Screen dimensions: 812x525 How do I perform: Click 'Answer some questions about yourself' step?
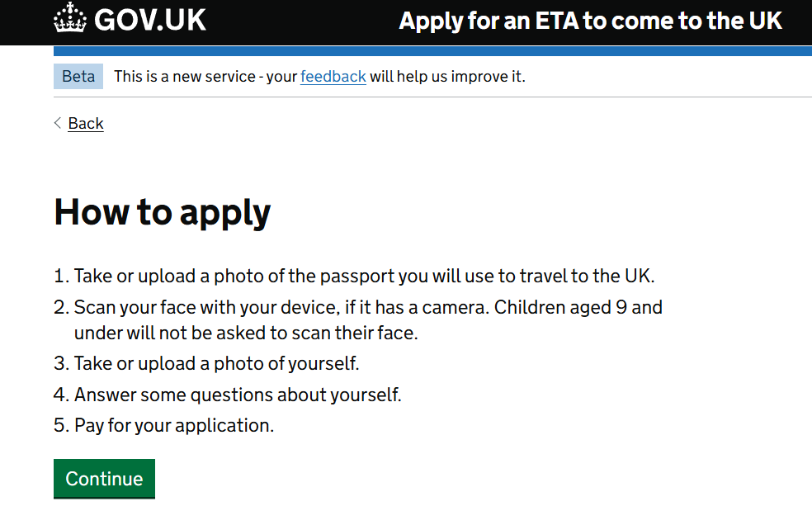[238, 395]
